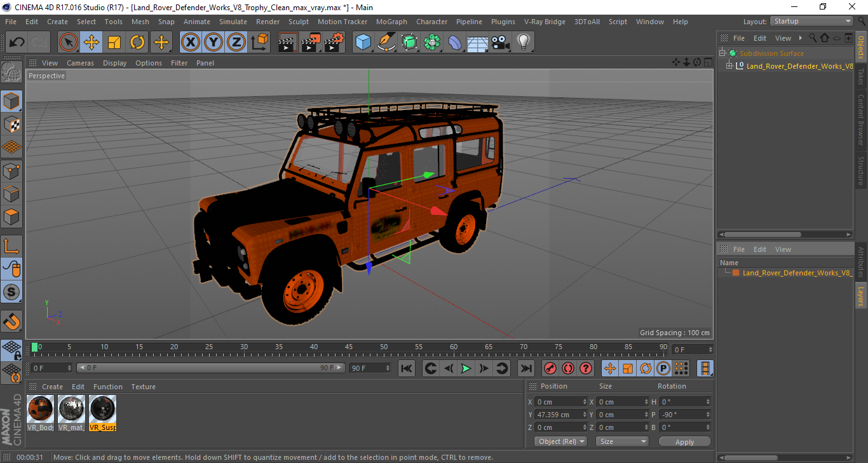Switch to Content Browser side tab
This screenshot has height=463, width=868.
pos(861,120)
